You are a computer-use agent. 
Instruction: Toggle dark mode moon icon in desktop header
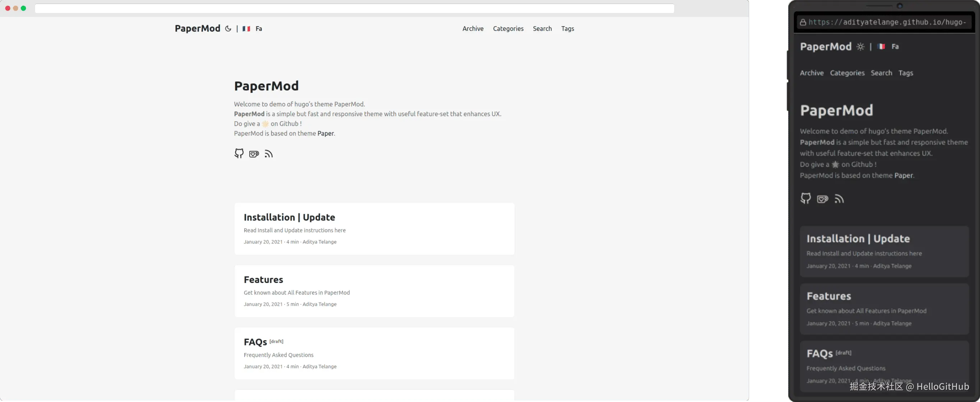(x=228, y=28)
